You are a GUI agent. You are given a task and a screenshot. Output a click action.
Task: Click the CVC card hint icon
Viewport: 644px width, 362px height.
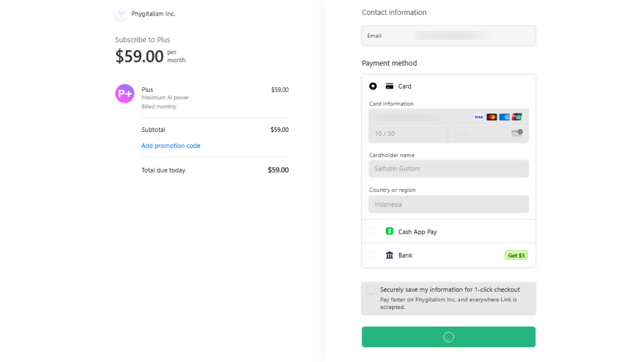tap(517, 133)
